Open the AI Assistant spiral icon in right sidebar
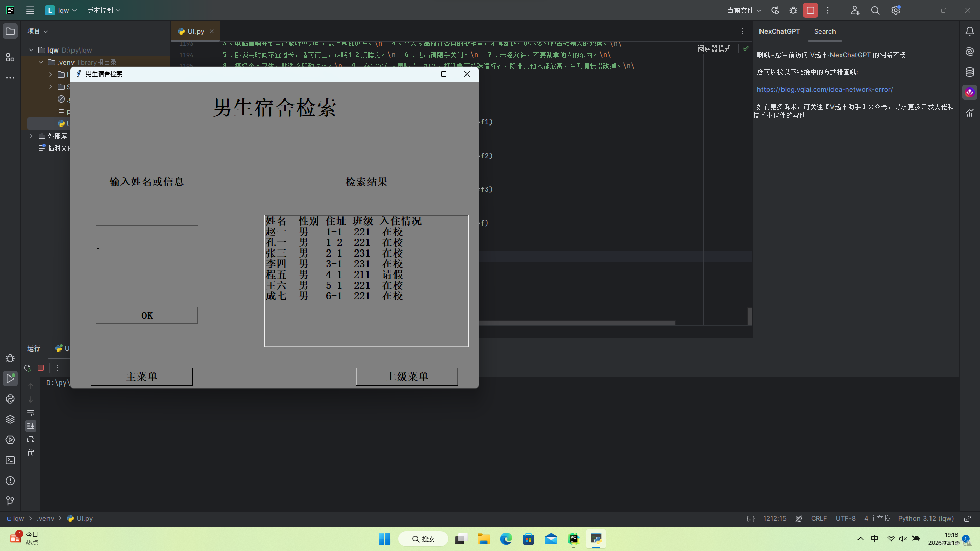Viewport: 980px width, 551px height. tap(970, 52)
